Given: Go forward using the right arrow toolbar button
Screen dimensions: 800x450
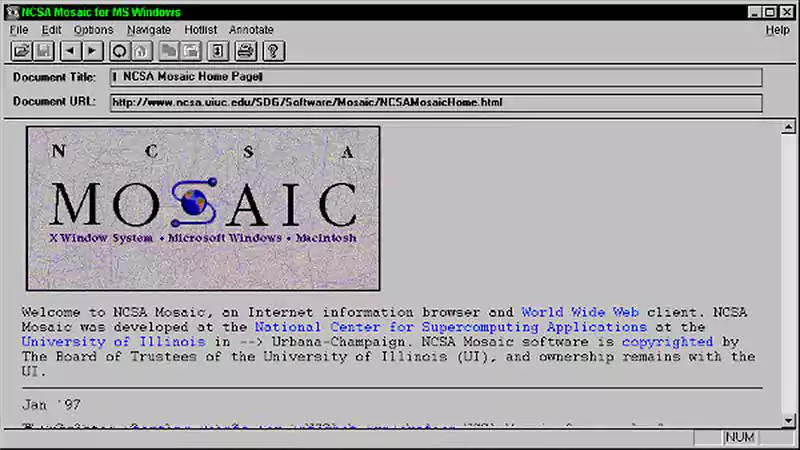Looking at the screenshot, I should (x=92, y=51).
